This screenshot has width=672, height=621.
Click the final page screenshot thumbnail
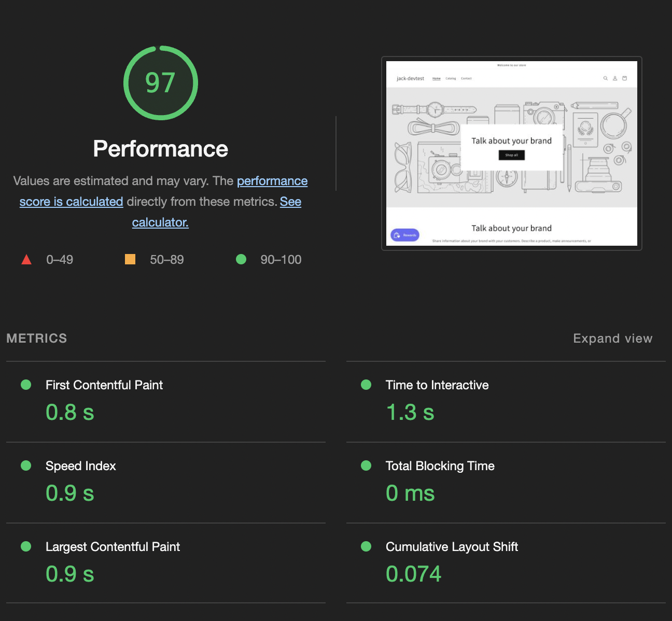click(x=512, y=153)
